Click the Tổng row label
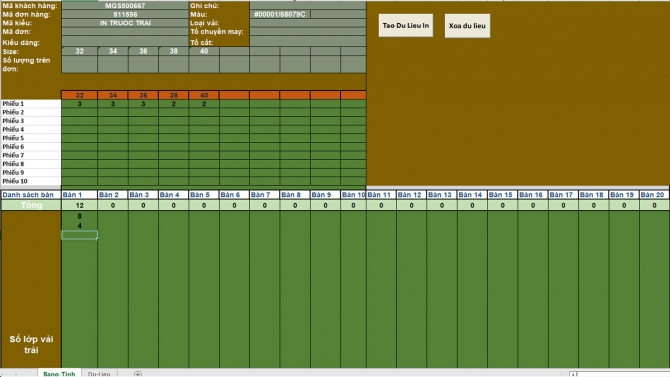This screenshot has height=377, width=670. (31, 205)
